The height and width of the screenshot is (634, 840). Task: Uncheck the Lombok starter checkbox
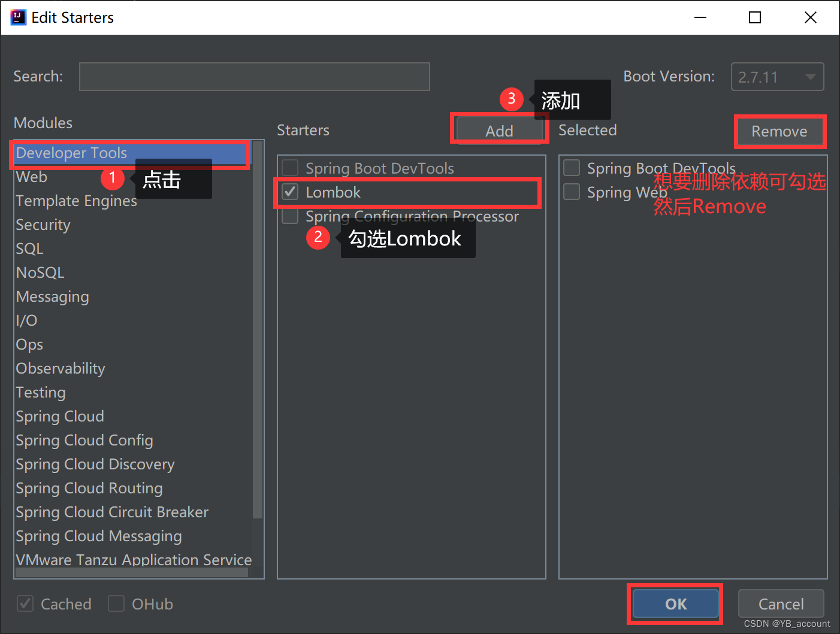(291, 192)
